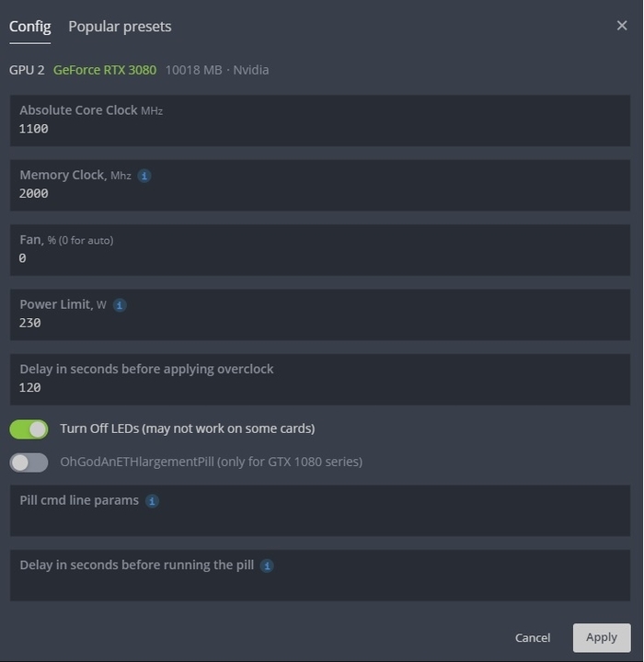Click the pill delay seconds field
Viewport: 644px width, 662px height.
coord(320,575)
